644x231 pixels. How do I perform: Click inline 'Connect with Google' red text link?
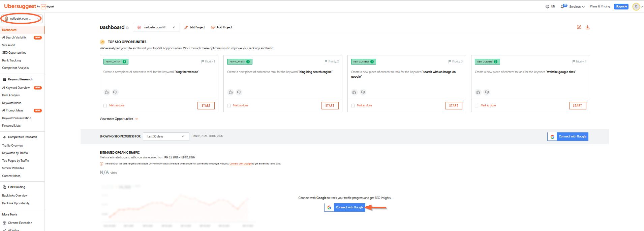(241, 164)
